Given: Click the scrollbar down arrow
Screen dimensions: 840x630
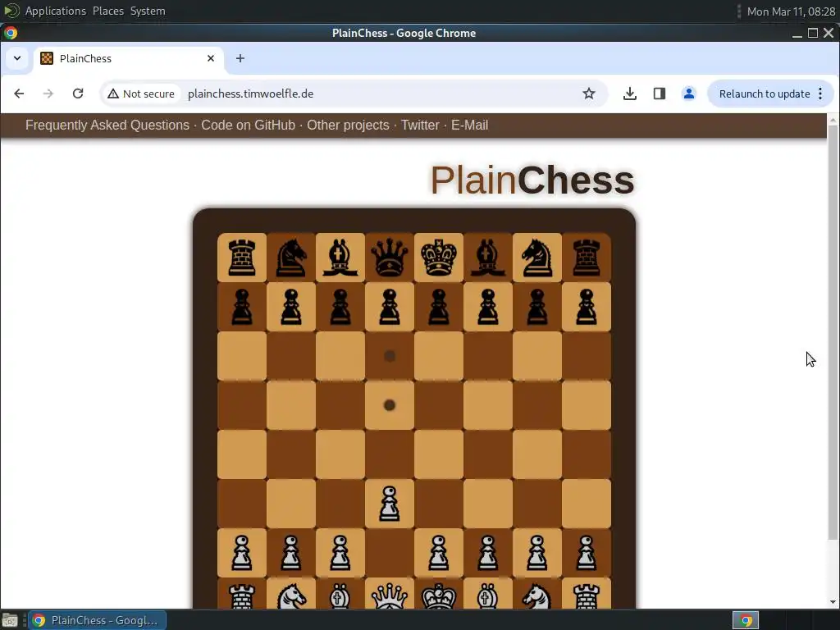Looking at the screenshot, I should coord(833,602).
